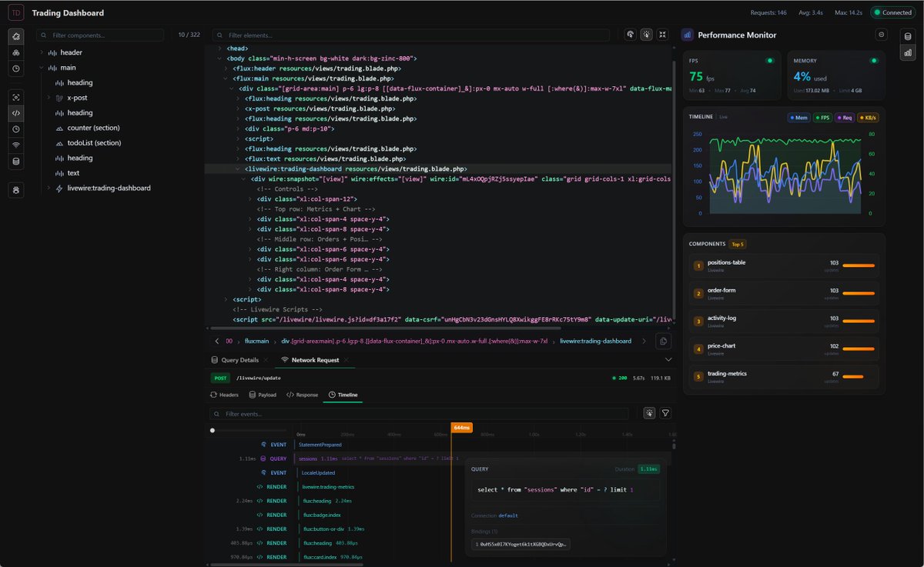Open the top puzzle-piece sidebar icon
The width and height of the screenshot is (924, 567).
coord(16,36)
